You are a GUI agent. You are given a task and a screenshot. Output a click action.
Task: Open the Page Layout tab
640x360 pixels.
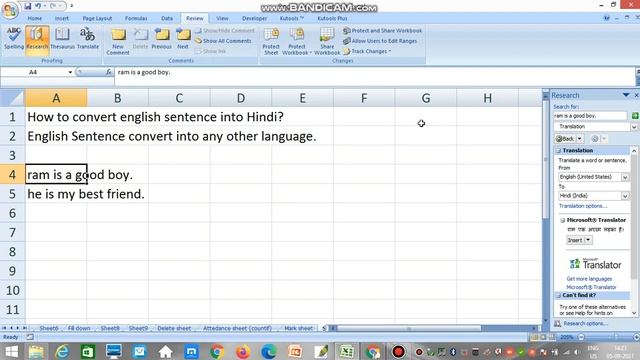tap(97, 18)
